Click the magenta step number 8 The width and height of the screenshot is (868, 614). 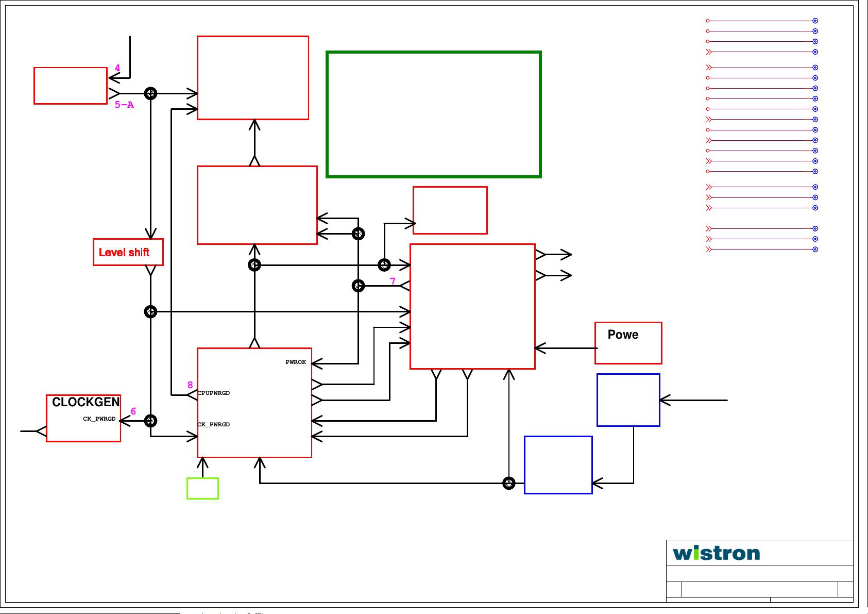190,385
